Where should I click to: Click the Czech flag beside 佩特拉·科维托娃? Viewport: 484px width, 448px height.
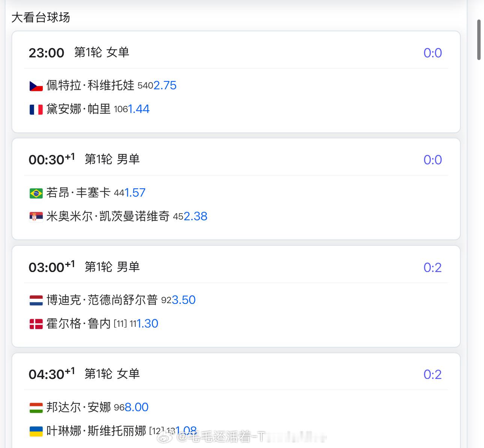36,86
